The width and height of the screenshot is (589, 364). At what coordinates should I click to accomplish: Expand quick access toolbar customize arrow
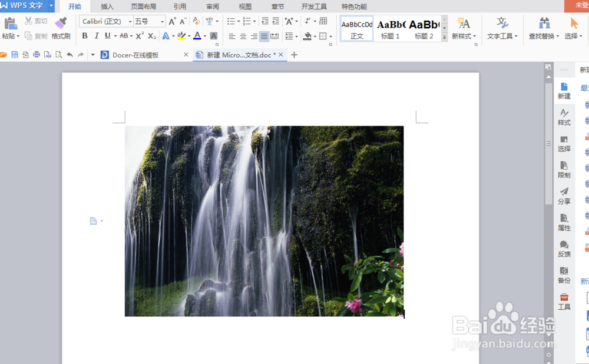(x=93, y=55)
